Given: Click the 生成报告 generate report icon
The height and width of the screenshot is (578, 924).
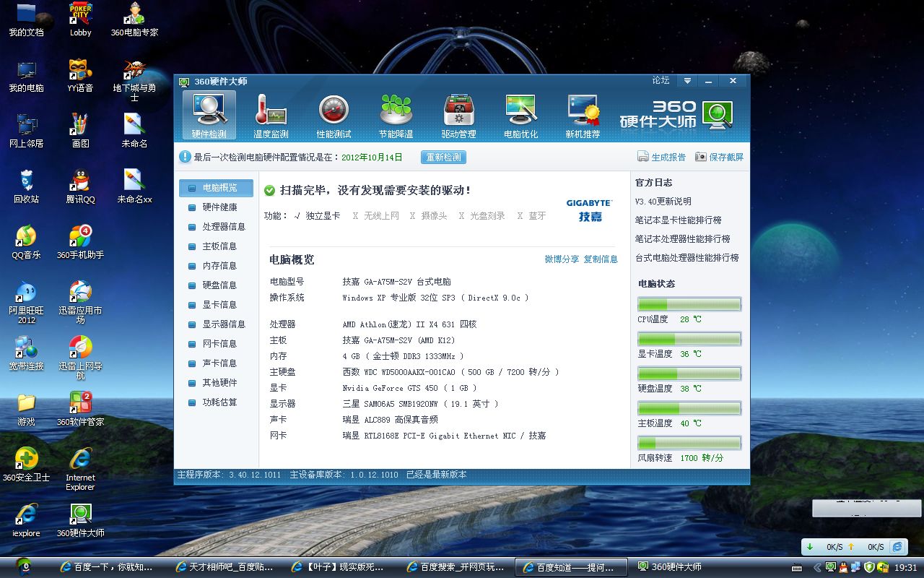Looking at the screenshot, I should coord(661,157).
